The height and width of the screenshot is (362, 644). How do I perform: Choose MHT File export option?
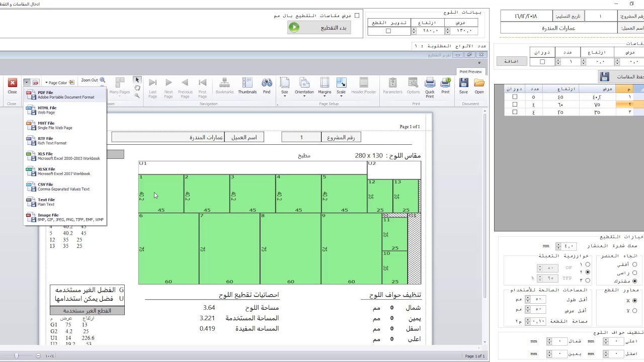(x=65, y=125)
